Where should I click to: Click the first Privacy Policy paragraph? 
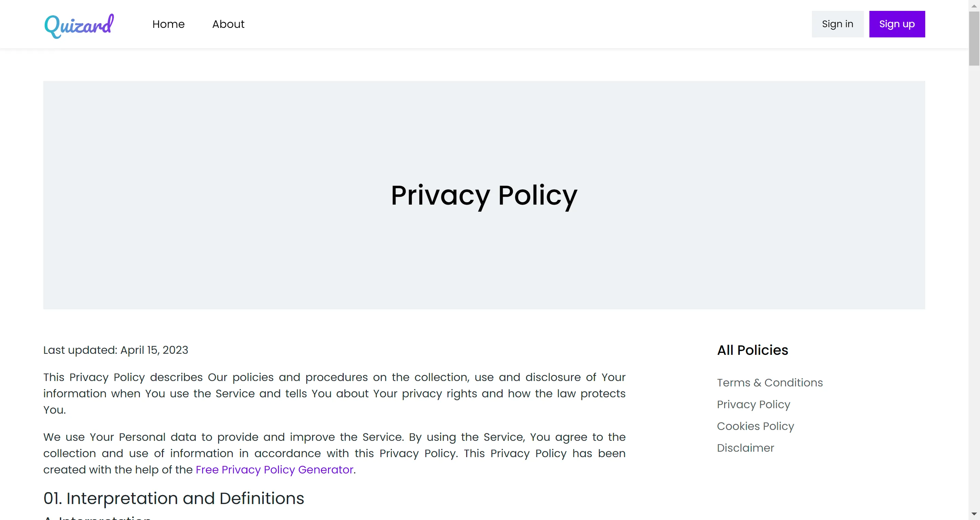[x=334, y=394]
